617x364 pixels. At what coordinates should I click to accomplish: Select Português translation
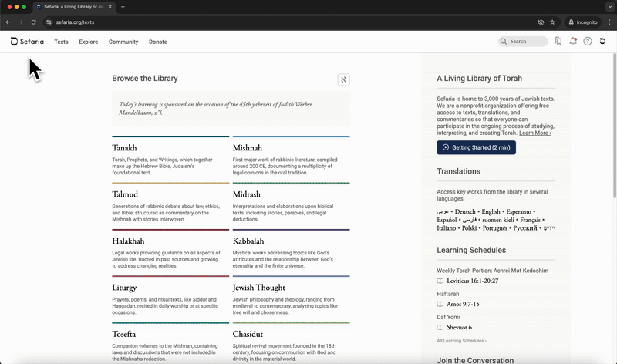coord(494,228)
